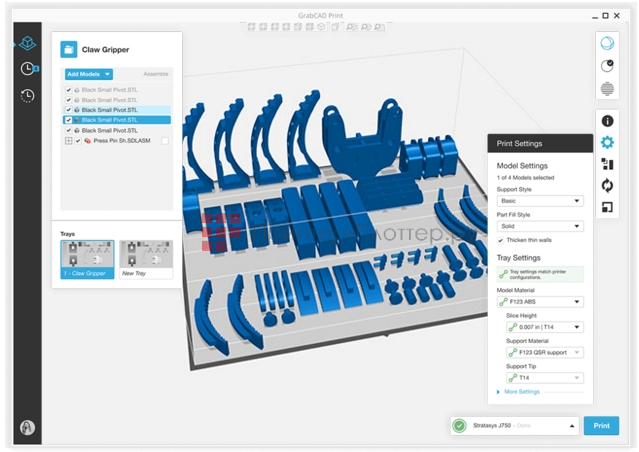Click the Arrange tool icon below the gear
The height and width of the screenshot is (452, 639).
click(607, 164)
